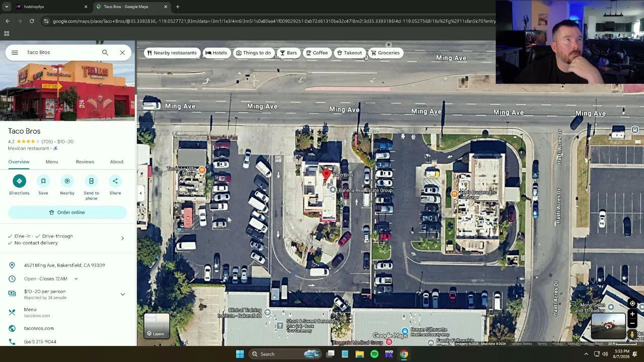
Task: Share the Taco Bros place
Action: [115, 181]
